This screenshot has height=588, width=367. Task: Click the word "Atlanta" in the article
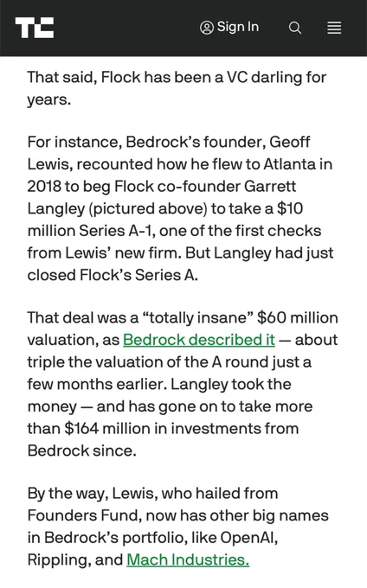(289, 164)
